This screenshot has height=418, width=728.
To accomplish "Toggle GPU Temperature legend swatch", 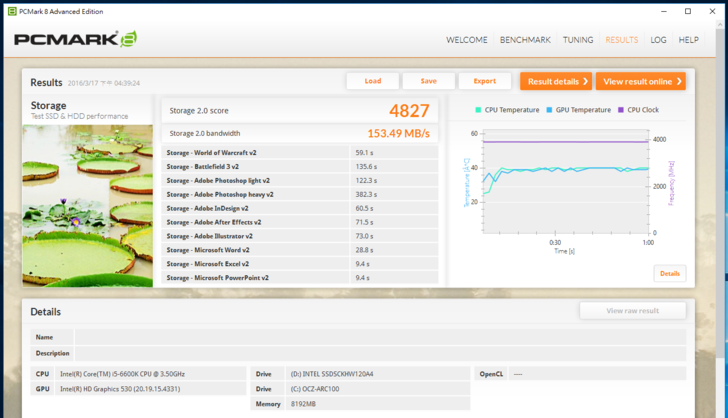I will (550, 110).
